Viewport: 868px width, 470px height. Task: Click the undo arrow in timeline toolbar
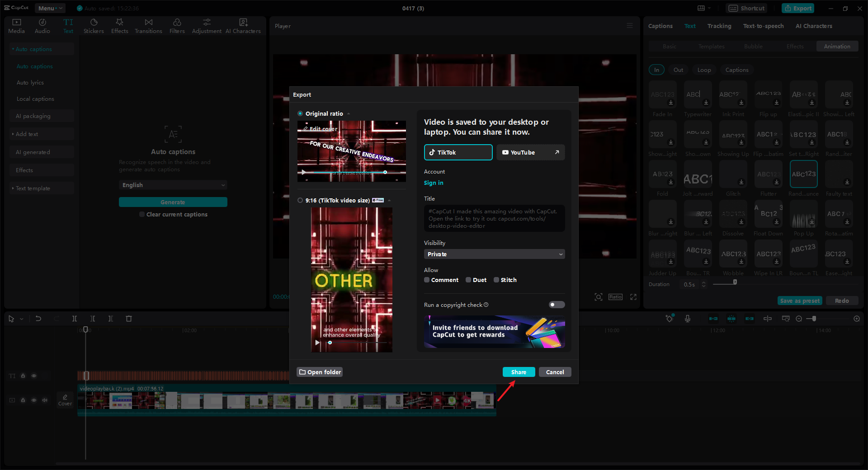[38, 319]
